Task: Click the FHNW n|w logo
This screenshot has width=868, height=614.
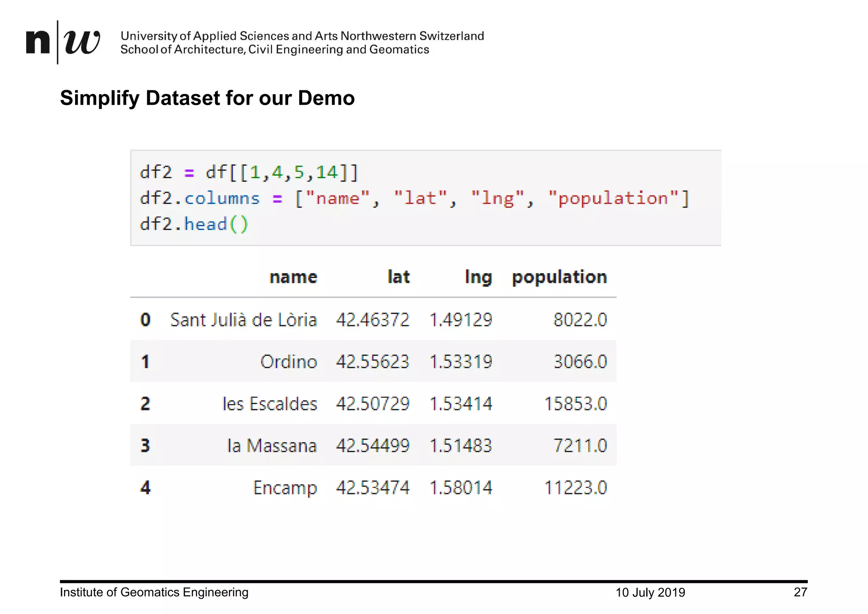Action: click(63, 42)
